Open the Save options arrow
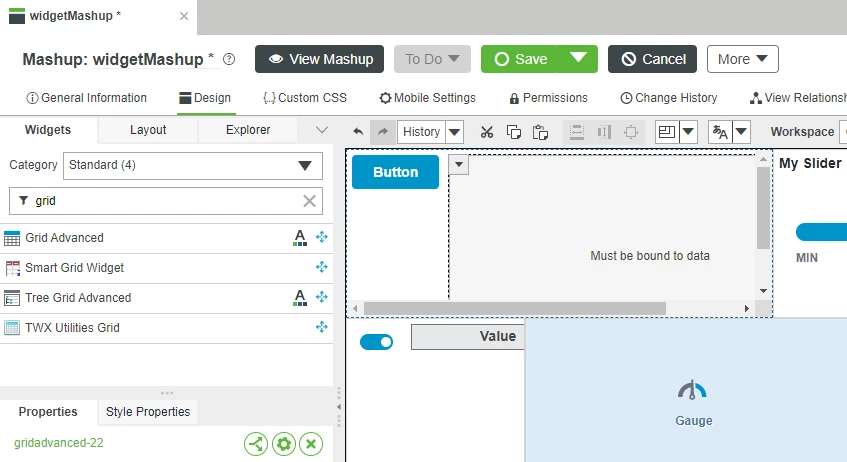847x462 pixels. coord(578,58)
